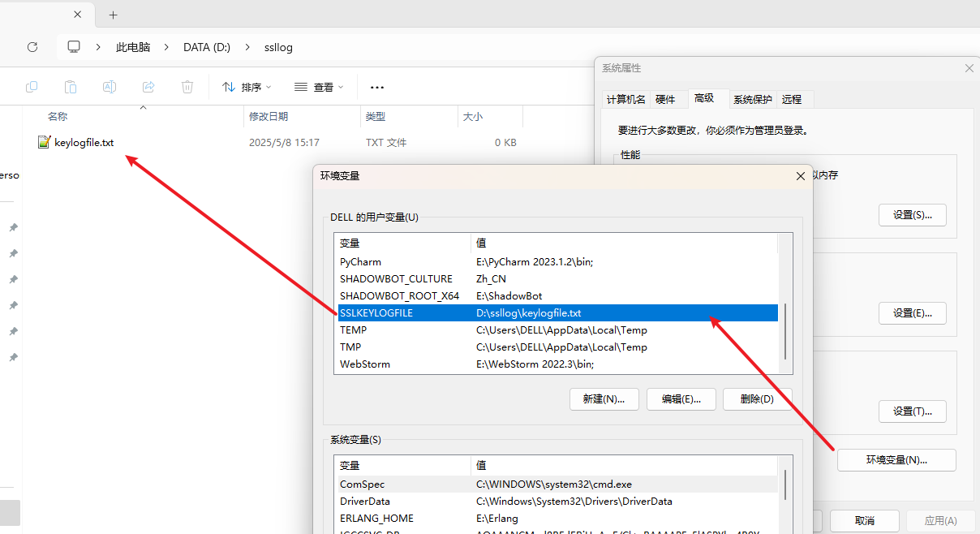980x534 pixels.
Task: Select the keylogfile.txt file
Action: (84, 143)
